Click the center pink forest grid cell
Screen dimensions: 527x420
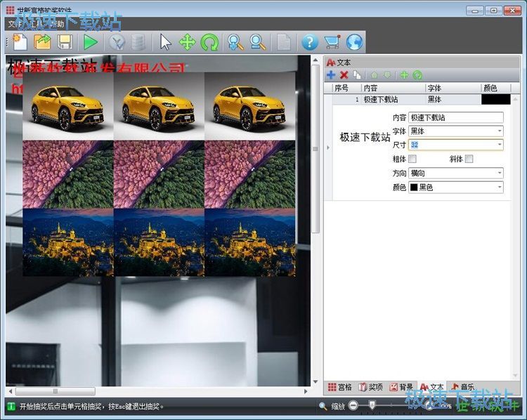coord(159,174)
